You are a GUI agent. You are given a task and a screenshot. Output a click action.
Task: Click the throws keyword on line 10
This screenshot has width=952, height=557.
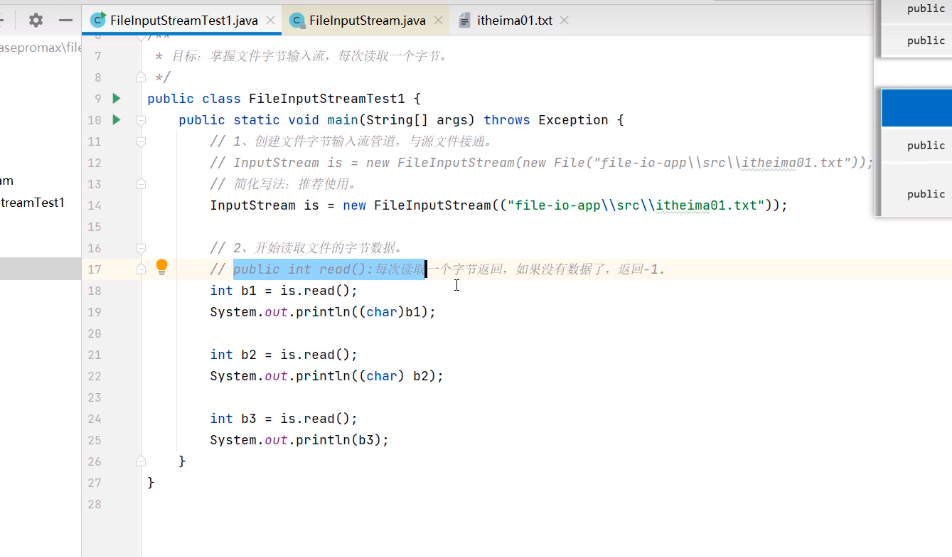pyautogui.click(x=507, y=120)
